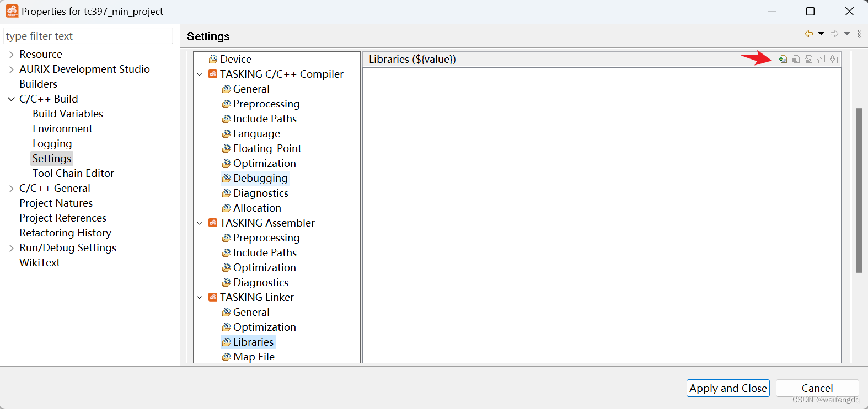868x409 pixels.
Task: Click the Edit library icon in Libraries toolbar
Action: click(809, 59)
